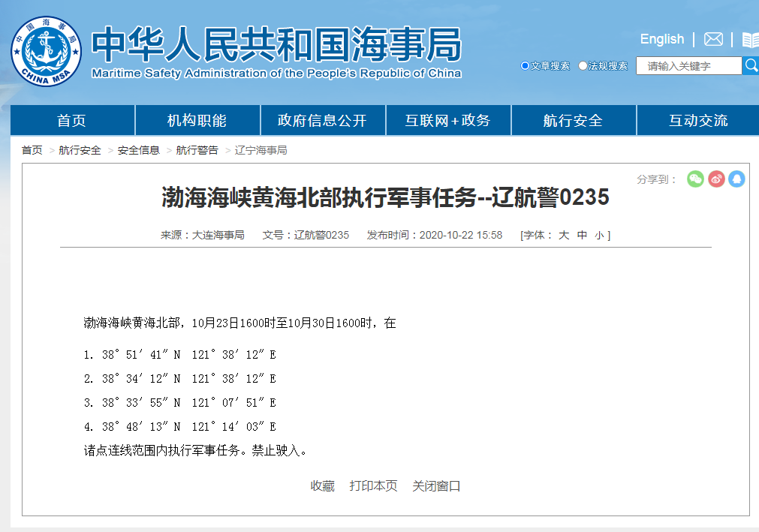Open the 航行安全 main navigation tab

(573, 121)
